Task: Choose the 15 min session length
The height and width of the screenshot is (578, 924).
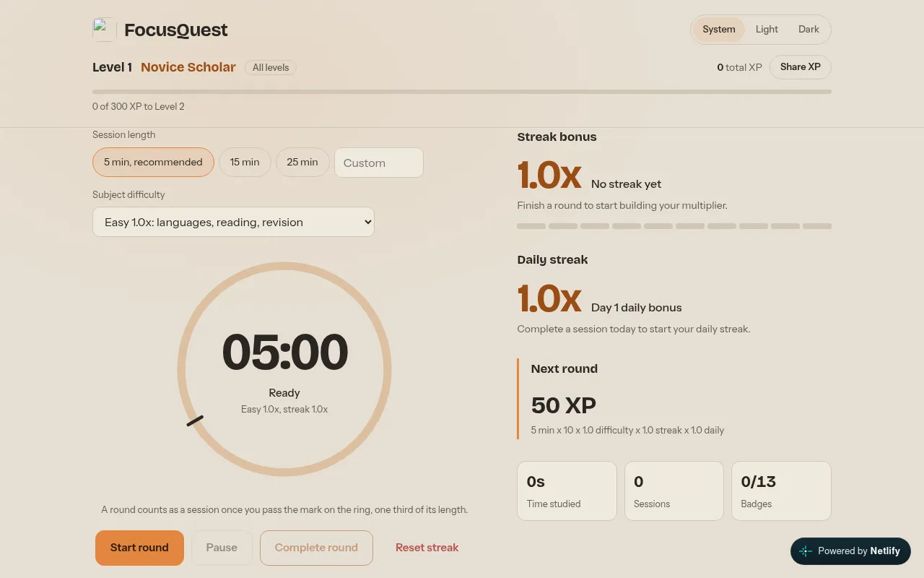Action: click(245, 162)
